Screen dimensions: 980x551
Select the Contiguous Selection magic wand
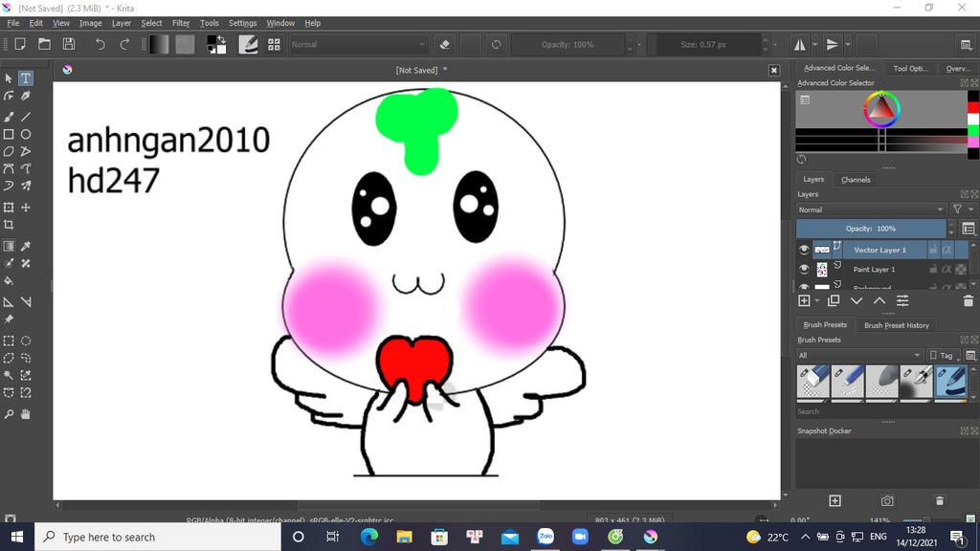[x=9, y=375]
